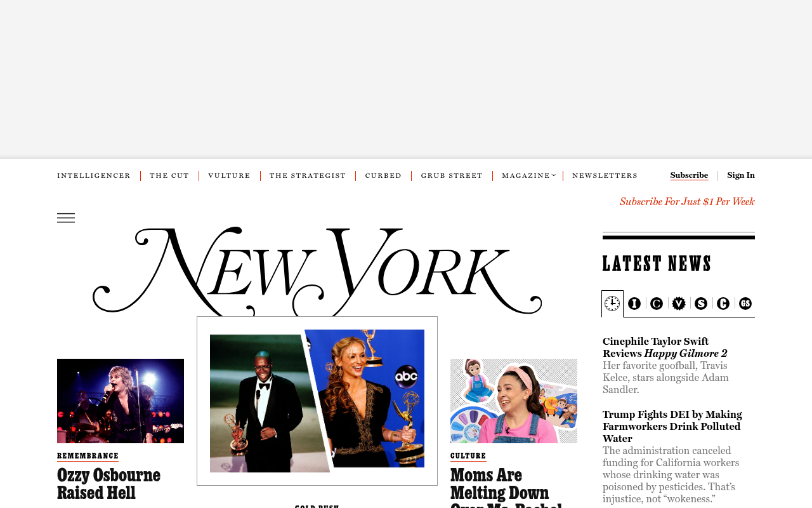Click the Latest News heading
The width and height of the screenshot is (812, 508).
[657, 264]
